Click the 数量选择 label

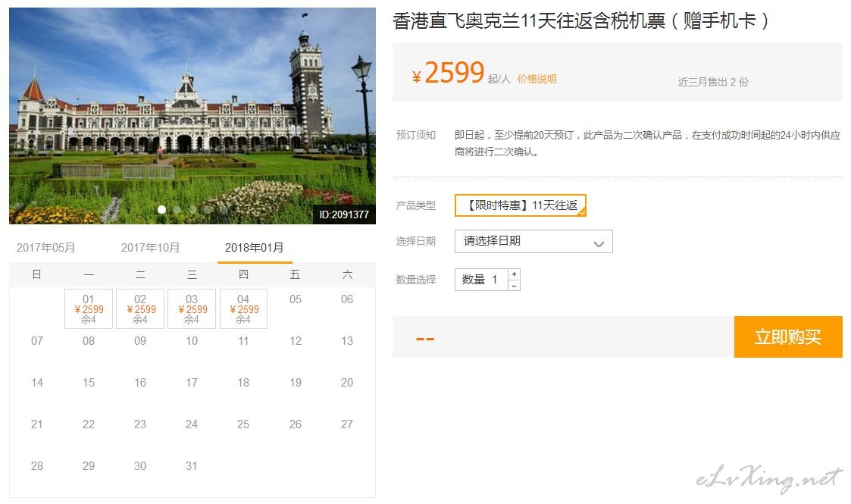coord(416,280)
